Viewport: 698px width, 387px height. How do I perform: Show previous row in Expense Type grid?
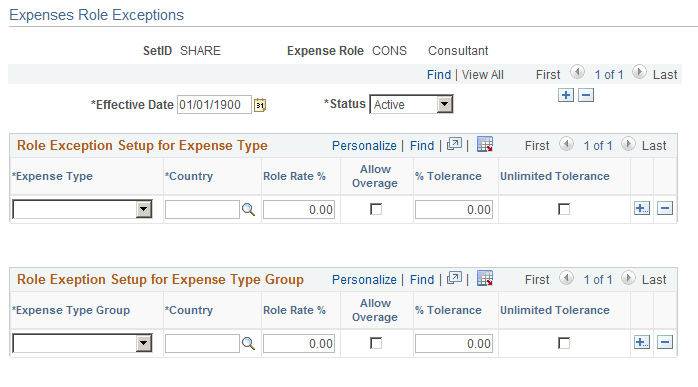coord(566,143)
